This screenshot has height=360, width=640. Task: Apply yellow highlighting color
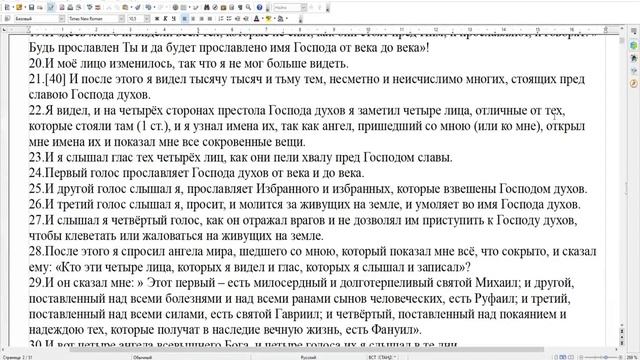pyautogui.click(x=269, y=18)
